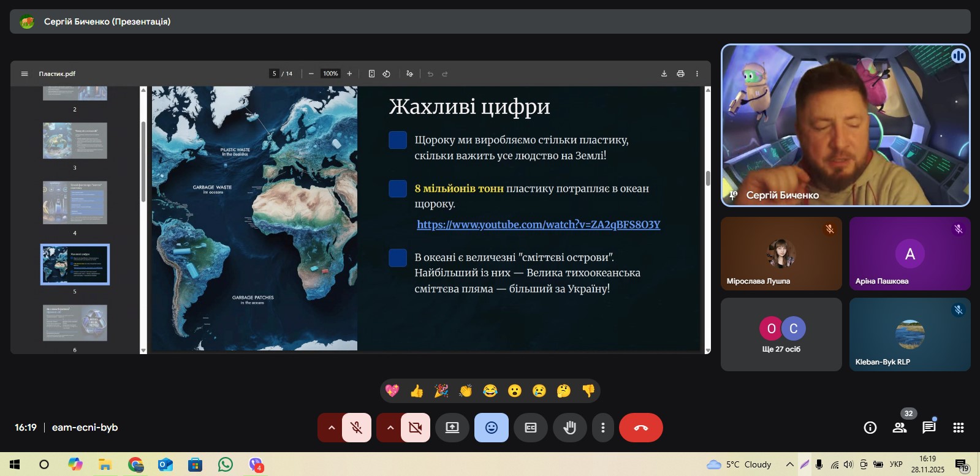980x476 pixels.
Task: Open WhatsApp from the taskbar
Action: pos(226,464)
